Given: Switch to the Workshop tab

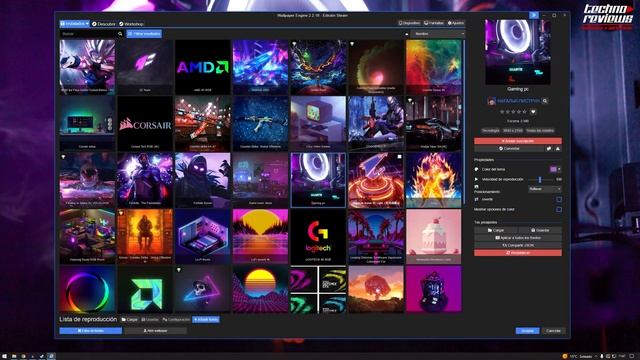Looking at the screenshot, I should tap(131, 24).
